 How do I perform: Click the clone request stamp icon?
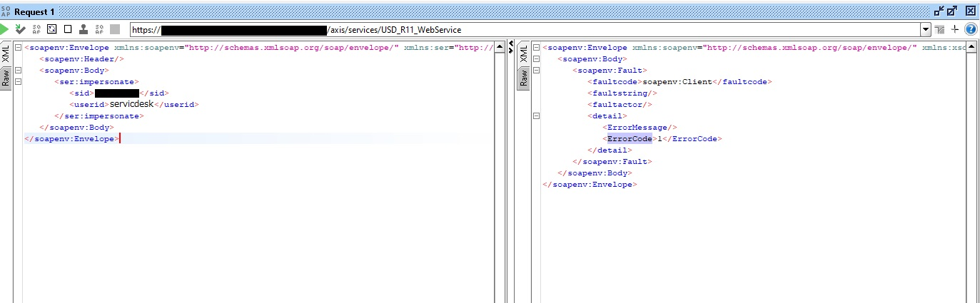point(84,29)
